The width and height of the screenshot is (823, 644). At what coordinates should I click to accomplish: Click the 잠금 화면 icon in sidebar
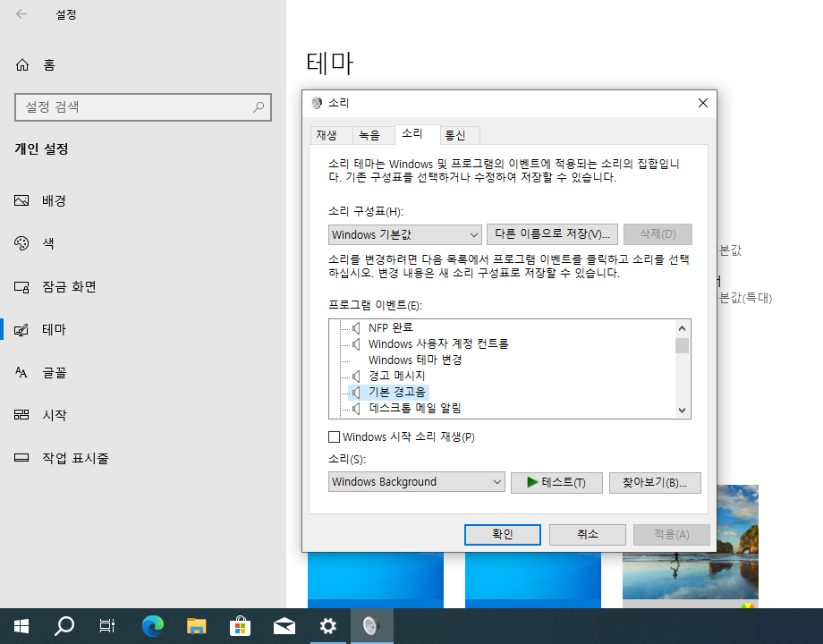pyautogui.click(x=21, y=286)
